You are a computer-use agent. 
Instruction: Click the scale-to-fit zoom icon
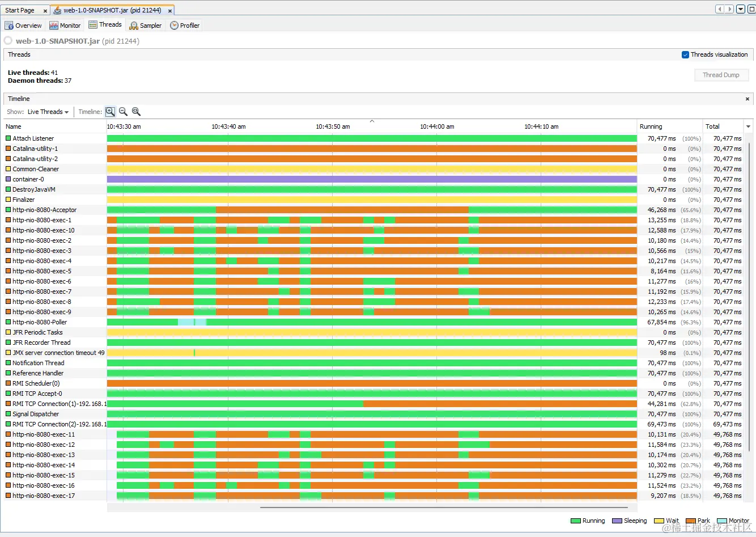[136, 112]
